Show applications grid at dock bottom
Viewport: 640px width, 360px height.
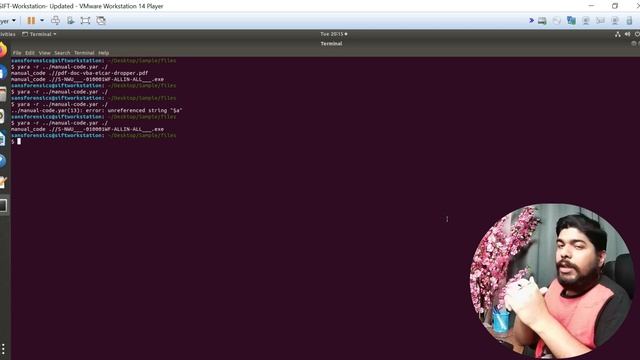(x=3, y=349)
